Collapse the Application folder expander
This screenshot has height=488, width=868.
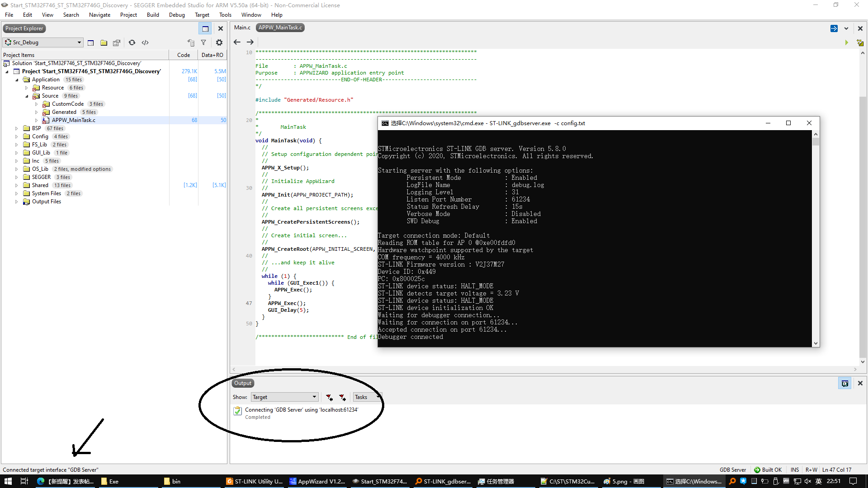(x=17, y=80)
